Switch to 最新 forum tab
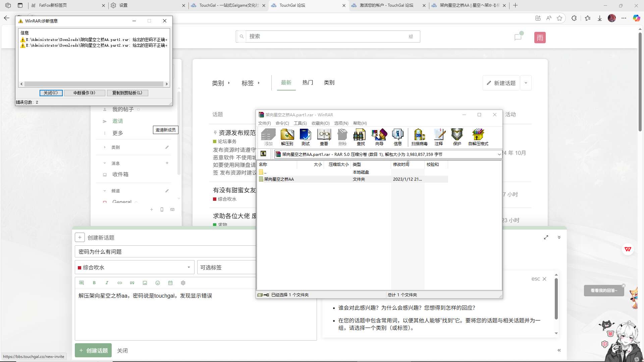644x362 pixels. (286, 82)
